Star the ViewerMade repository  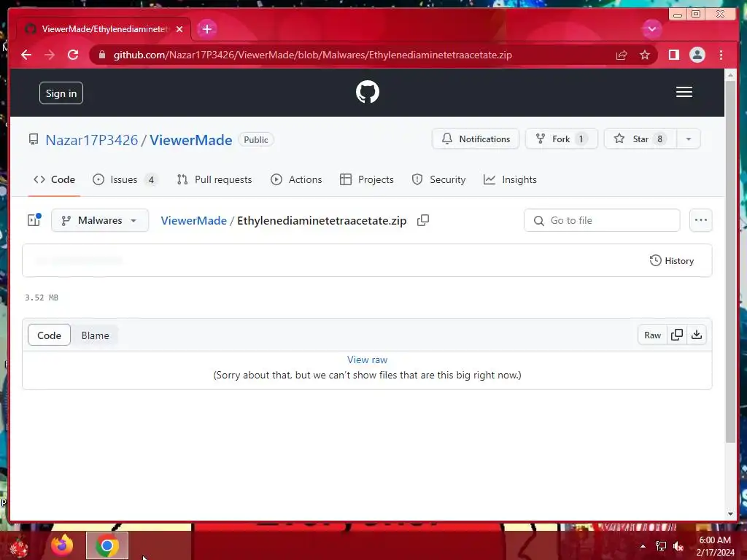click(640, 139)
